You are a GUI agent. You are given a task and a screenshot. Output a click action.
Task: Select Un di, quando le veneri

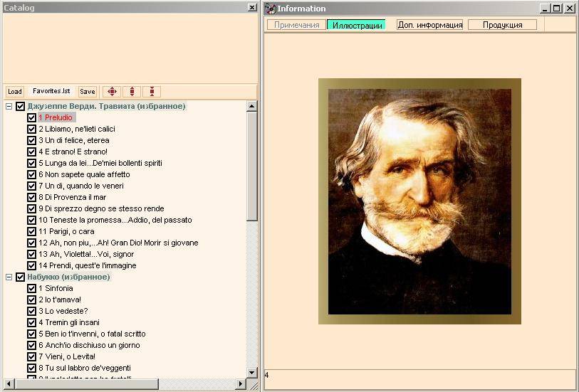coord(81,186)
